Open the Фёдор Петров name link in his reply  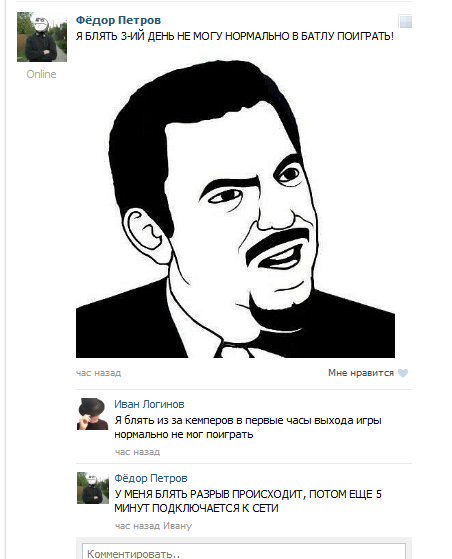click(150, 478)
